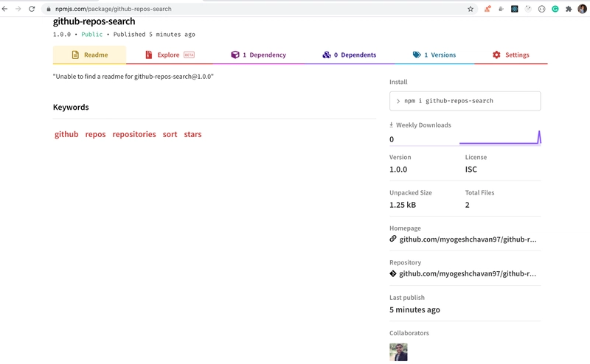Click the blue Versions tag icon
Viewport: 590px width, 364px height.
417,55
